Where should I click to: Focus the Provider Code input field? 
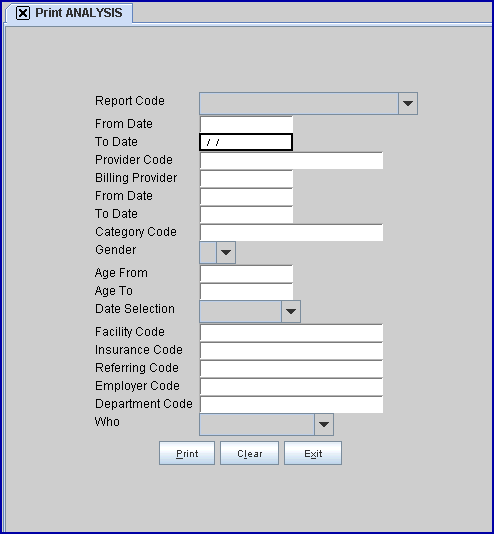pos(291,160)
